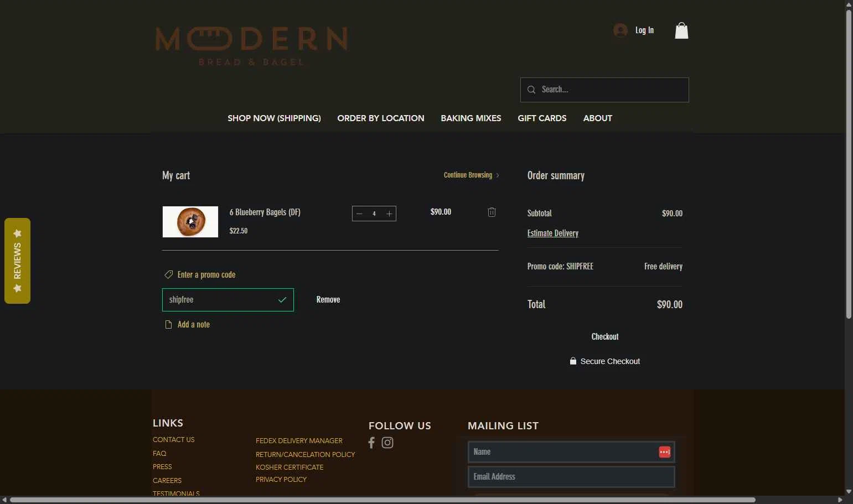Click Continue Browsing link

point(468,175)
